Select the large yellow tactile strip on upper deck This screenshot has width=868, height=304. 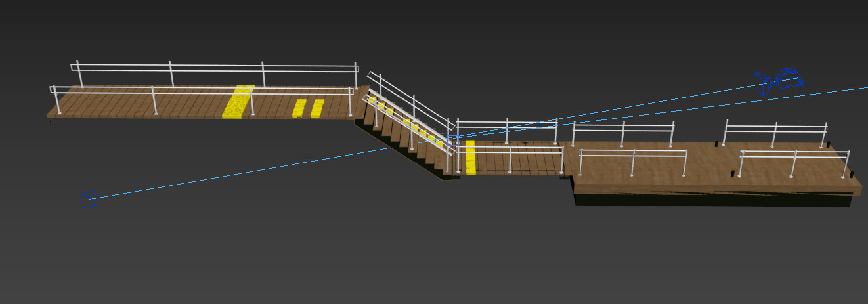click(x=238, y=101)
